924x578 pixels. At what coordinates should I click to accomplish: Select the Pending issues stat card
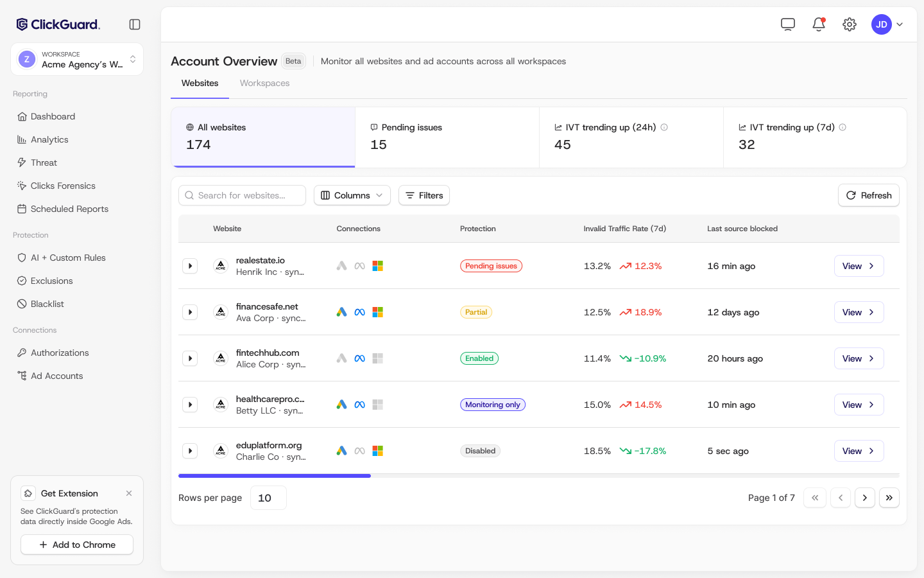pos(447,137)
